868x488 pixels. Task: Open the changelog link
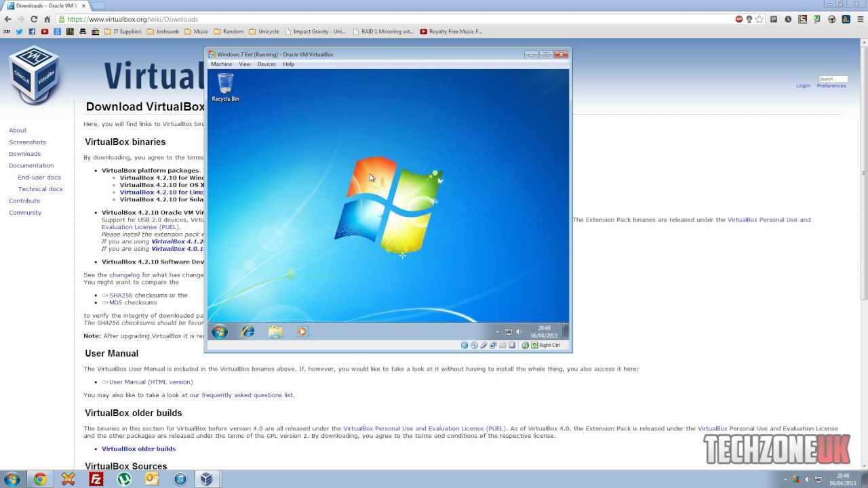coord(124,275)
